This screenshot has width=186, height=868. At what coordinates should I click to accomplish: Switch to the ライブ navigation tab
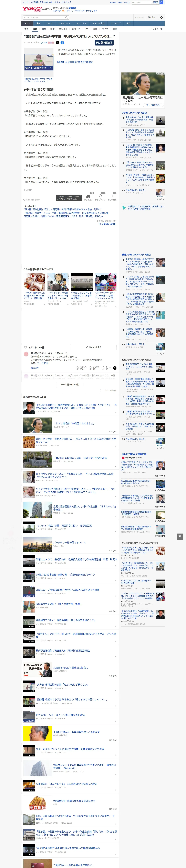(x=49, y=24)
